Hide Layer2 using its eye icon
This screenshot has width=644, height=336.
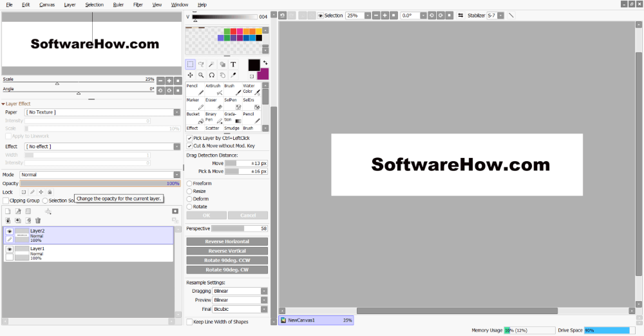pos(10,232)
